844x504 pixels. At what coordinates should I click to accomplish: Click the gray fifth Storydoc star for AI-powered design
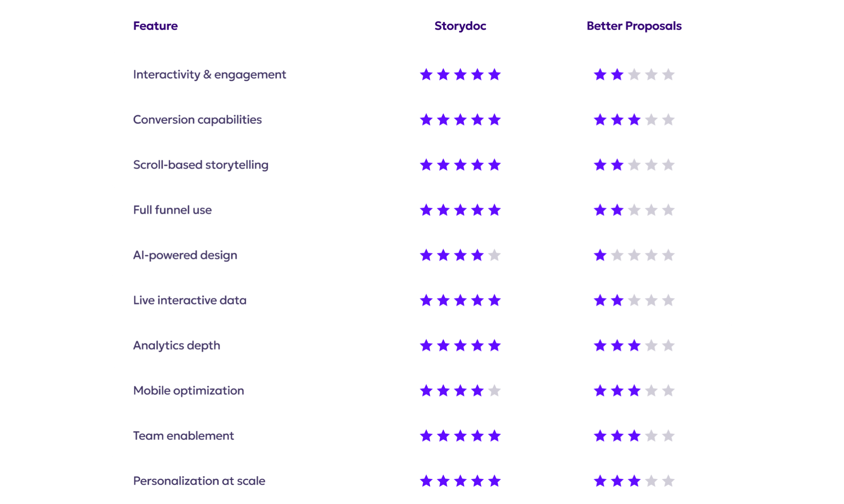click(494, 255)
